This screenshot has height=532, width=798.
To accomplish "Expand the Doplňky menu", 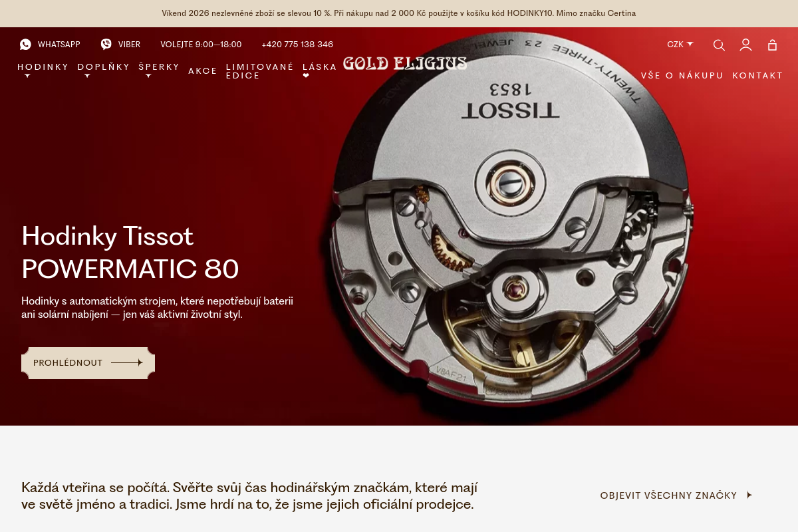I will pos(104,70).
